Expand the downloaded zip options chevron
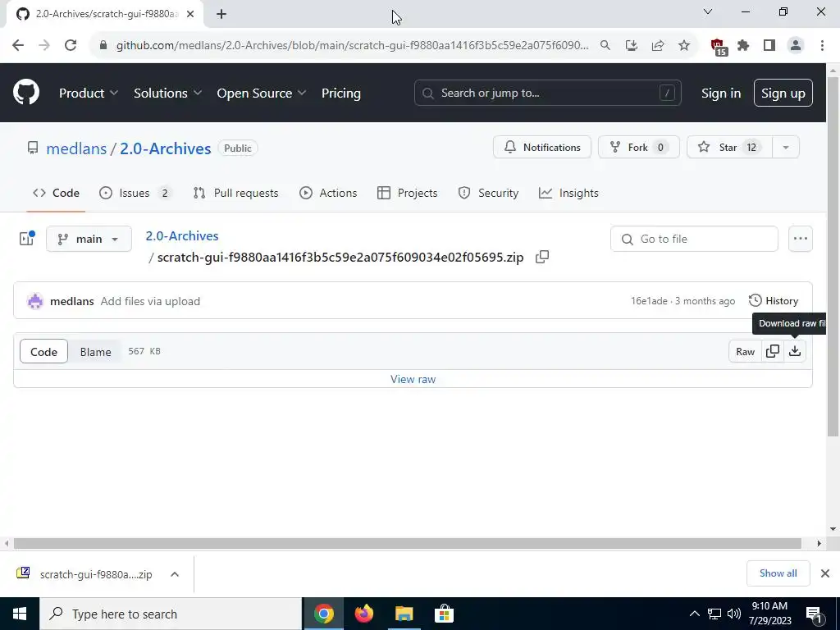Image resolution: width=840 pixels, height=630 pixels. [175, 574]
